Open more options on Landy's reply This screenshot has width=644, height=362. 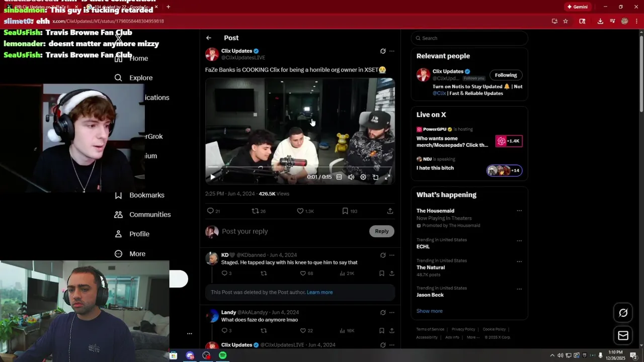coord(392,313)
